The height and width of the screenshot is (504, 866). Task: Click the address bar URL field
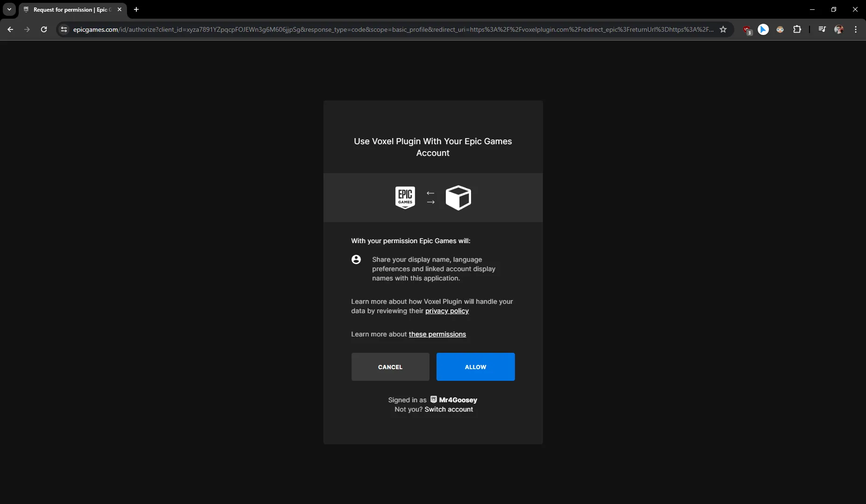coord(392,29)
